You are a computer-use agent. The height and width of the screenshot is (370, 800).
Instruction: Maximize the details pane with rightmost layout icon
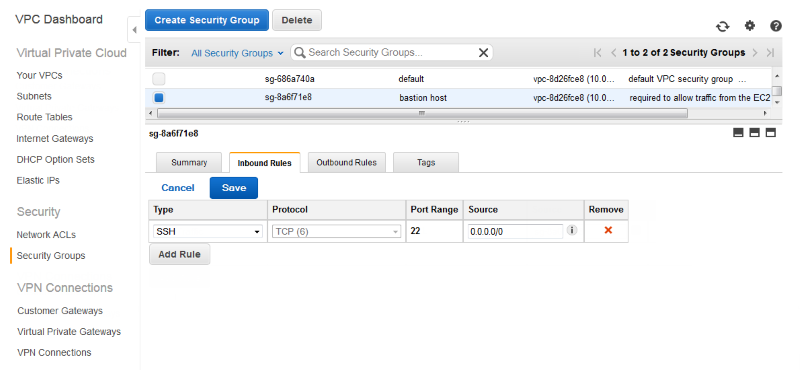pos(771,133)
